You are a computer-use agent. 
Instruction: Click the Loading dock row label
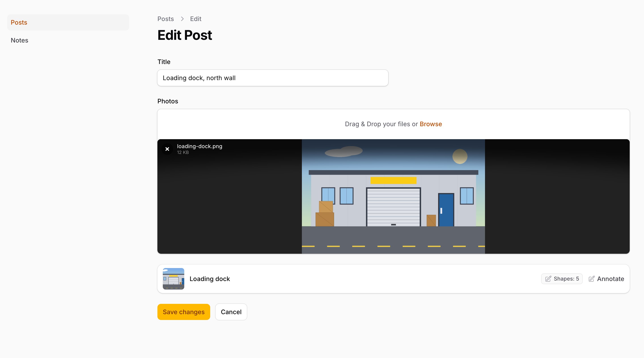click(210, 279)
